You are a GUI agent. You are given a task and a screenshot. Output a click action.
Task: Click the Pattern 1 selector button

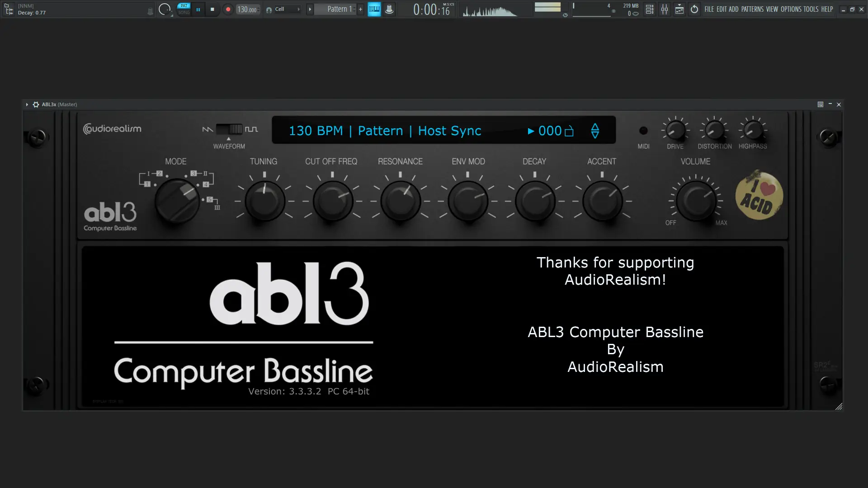coord(338,9)
